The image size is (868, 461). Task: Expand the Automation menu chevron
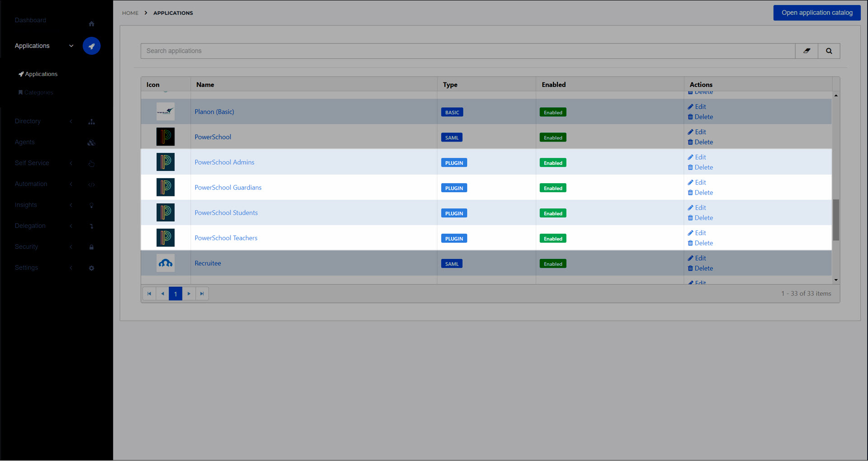(71, 184)
